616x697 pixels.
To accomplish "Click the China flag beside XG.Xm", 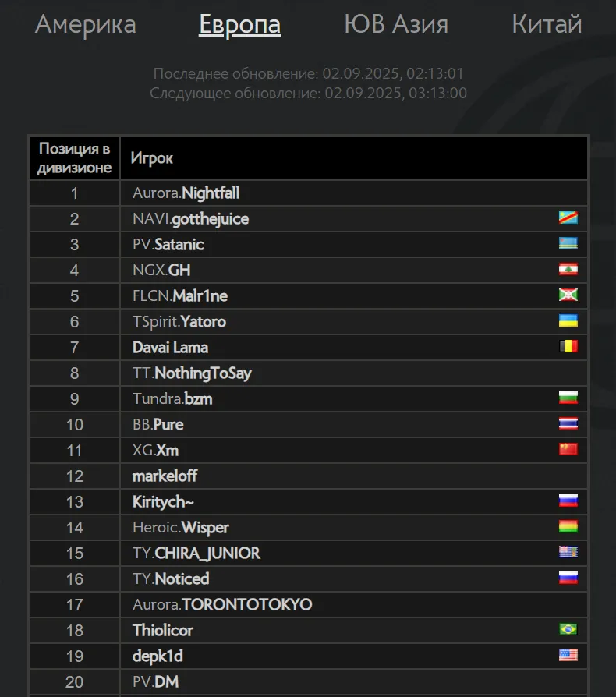I will click(x=568, y=449).
